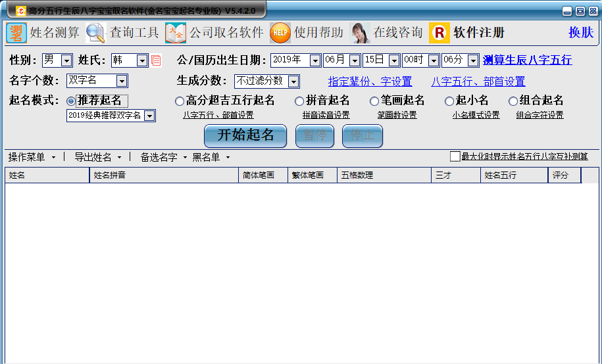Enable 最大化时显示姓名五行八字互补测算 checkbox
The height and width of the screenshot is (364, 602).
pos(455,156)
